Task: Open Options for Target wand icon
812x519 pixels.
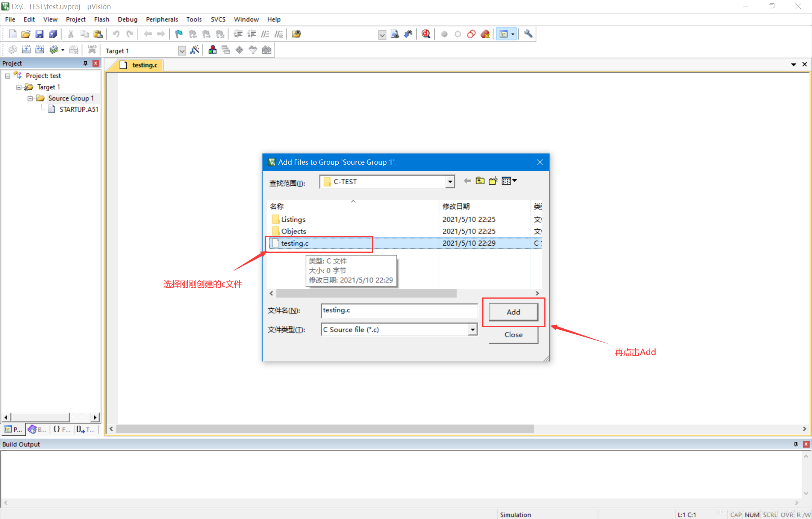Action: [195, 50]
